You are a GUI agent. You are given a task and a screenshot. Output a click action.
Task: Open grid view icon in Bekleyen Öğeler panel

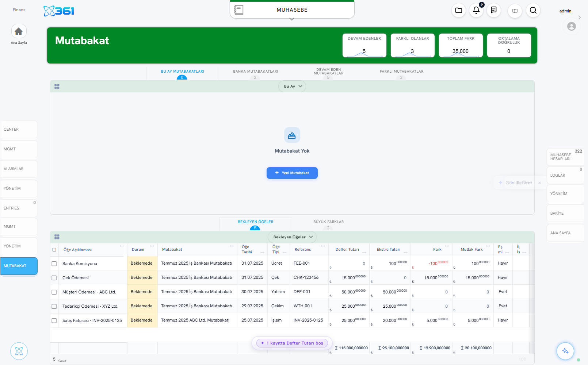point(57,237)
